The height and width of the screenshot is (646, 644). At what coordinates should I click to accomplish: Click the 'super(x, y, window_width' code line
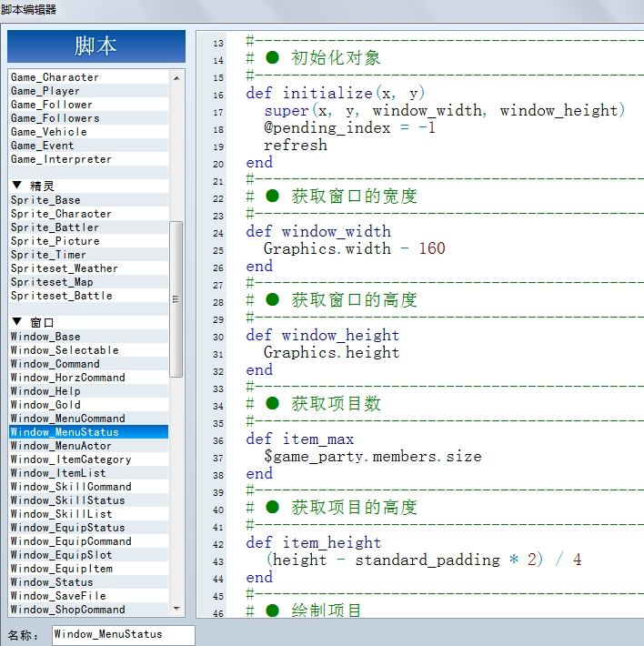pyautogui.click(x=445, y=111)
